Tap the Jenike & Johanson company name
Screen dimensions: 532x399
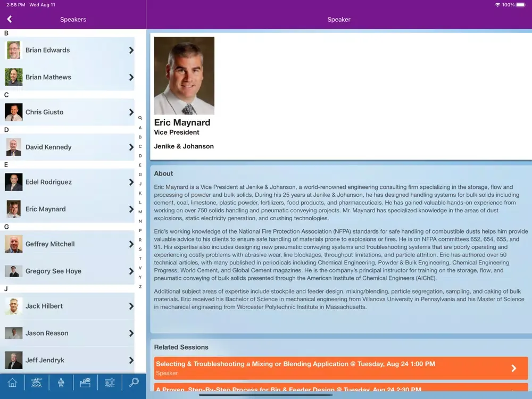(x=184, y=146)
